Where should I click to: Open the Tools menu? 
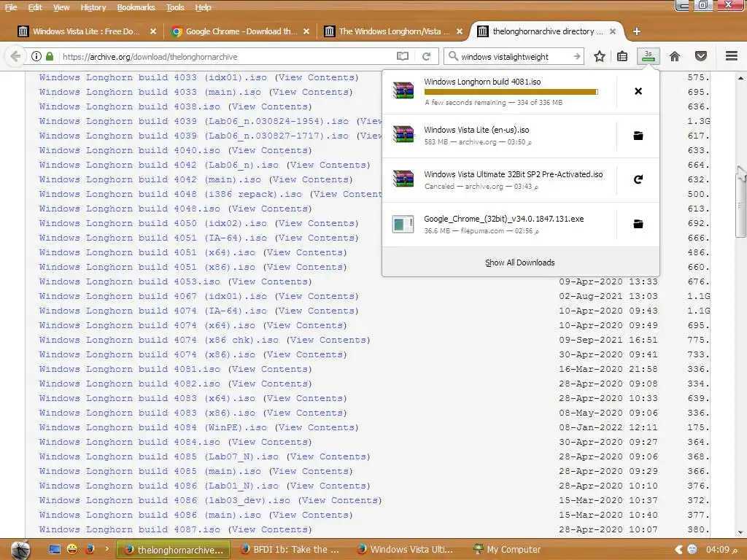(175, 7)
